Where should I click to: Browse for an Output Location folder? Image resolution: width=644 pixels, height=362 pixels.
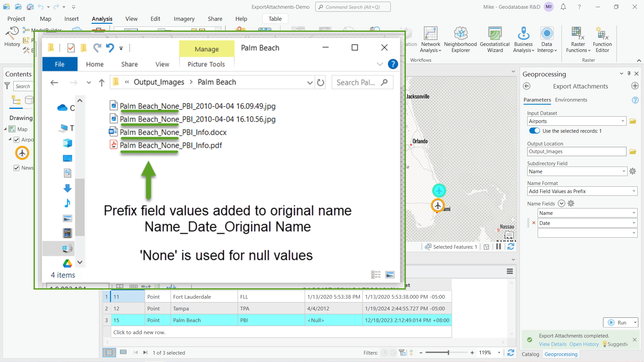633,152
